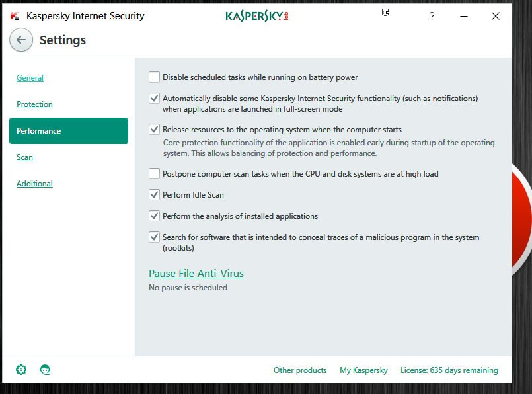
Task: Click the Kaspersky K logo icon
Action: click(14, 16)
